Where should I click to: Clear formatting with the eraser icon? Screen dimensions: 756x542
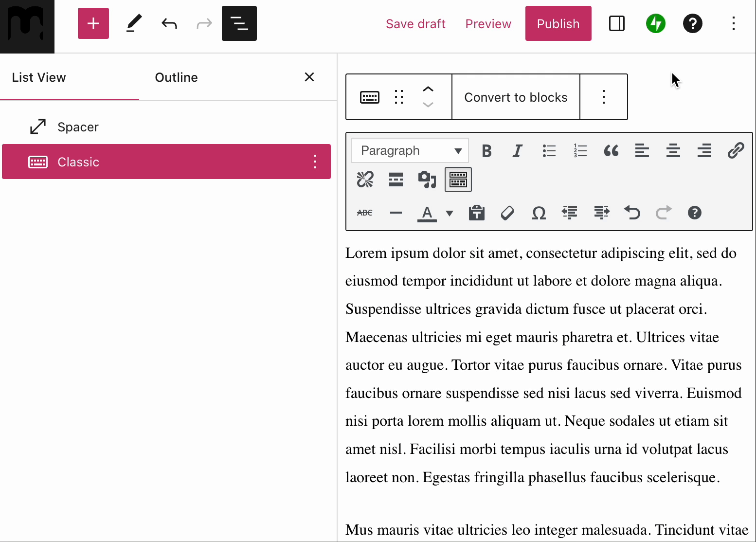507,213
